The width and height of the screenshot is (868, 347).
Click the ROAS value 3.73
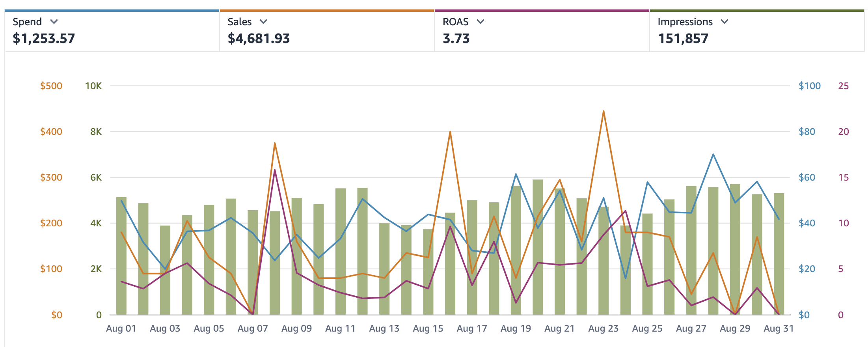(456, 39)
